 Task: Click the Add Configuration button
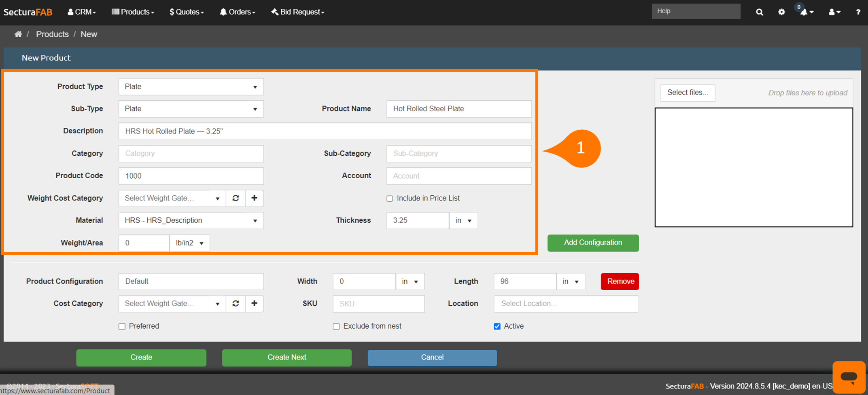tap(593, 243)
